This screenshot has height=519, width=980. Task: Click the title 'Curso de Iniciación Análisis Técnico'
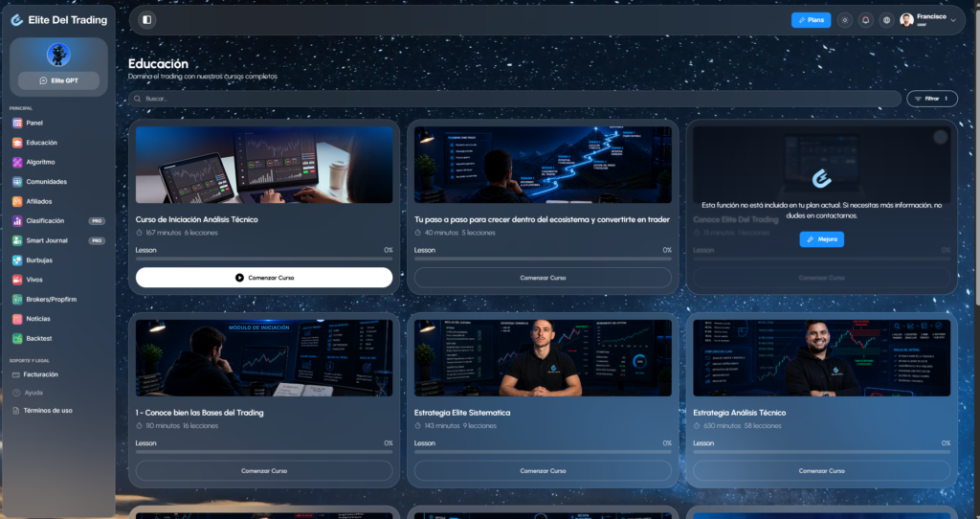(196, 219)
